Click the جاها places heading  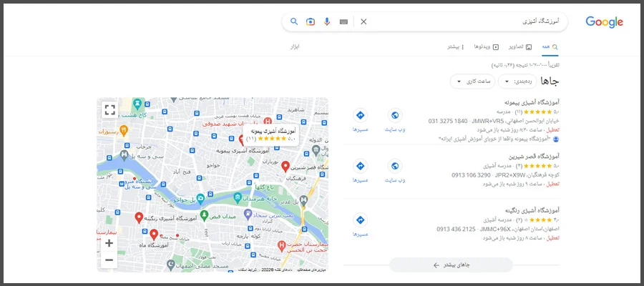click(550, 82)
